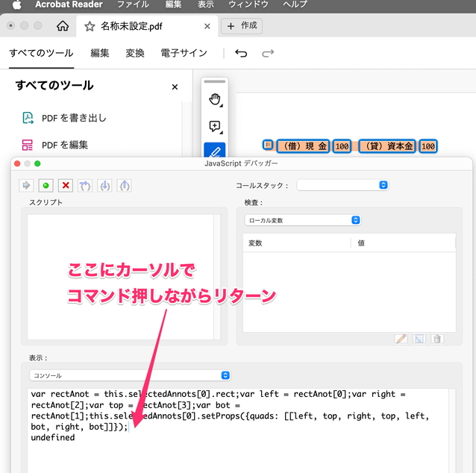Open the ファイル menu
The image size is (476, 473).
[x=134, y=4]
